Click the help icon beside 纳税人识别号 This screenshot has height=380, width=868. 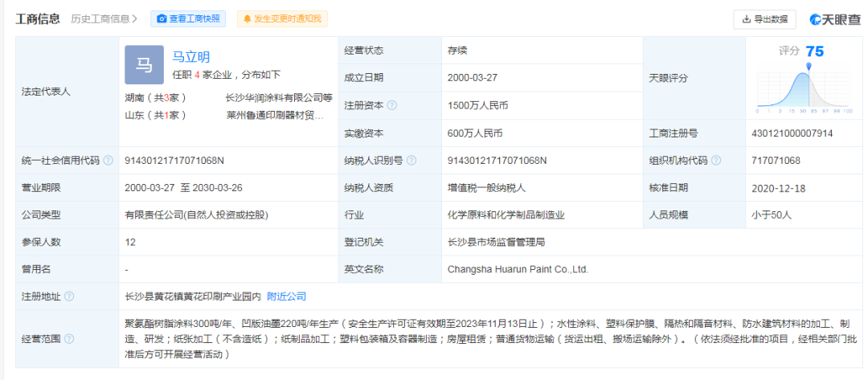[411, 161]
